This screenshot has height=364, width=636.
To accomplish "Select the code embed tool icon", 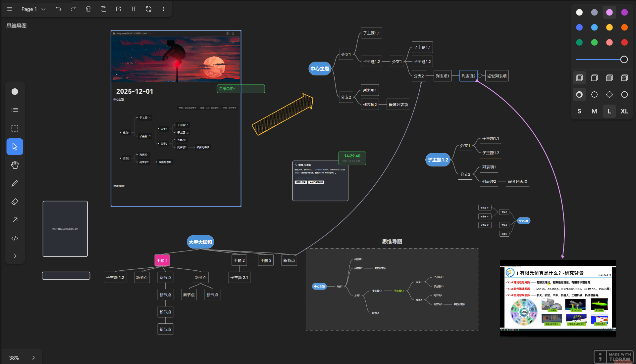I will point(15,238).
